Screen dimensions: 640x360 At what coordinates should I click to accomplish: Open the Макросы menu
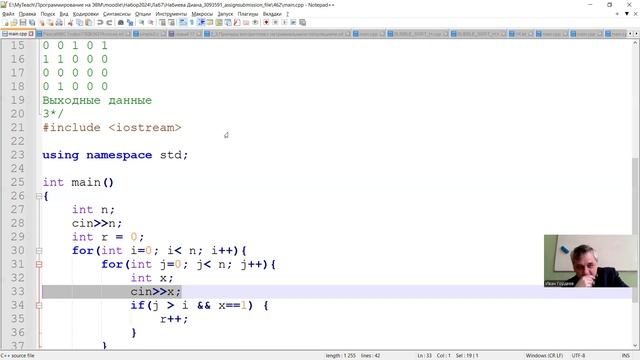(x=202, y=14)
